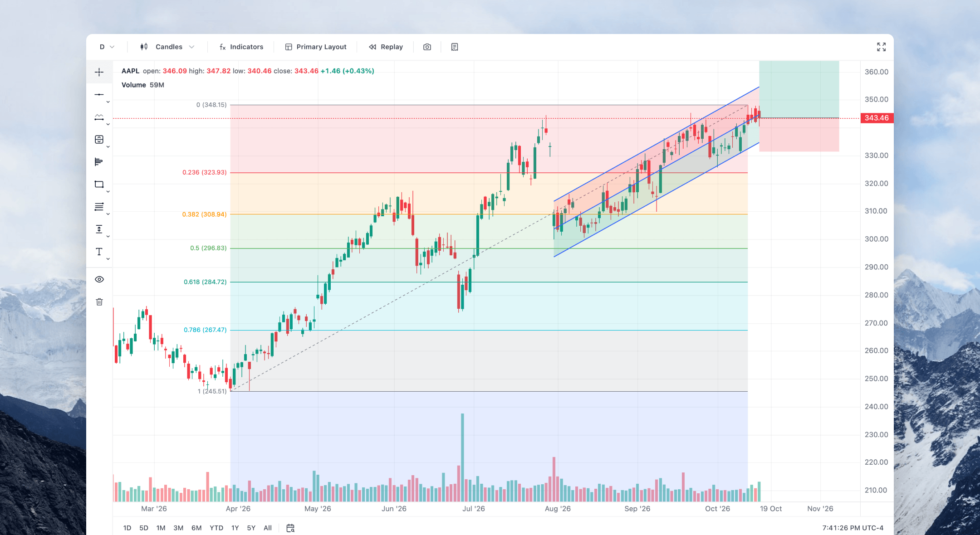Select the 0.618 (284.72) Fibonacci level
Screen dimensions: 980x535
coord(205,282)
